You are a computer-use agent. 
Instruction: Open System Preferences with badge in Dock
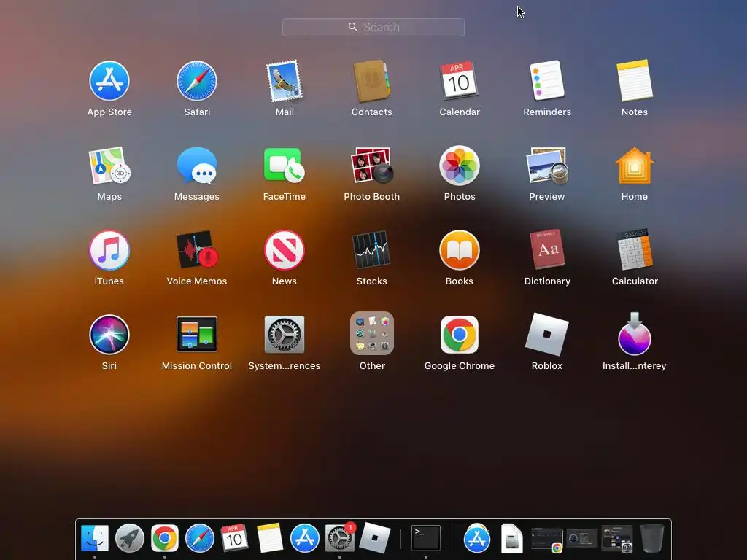point(340,538)
